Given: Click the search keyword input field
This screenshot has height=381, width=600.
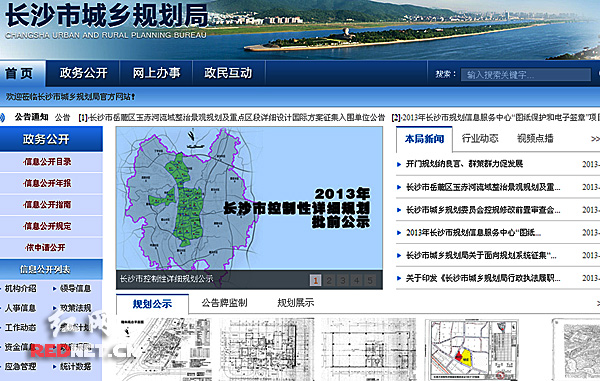Looking at the screenshot, I should point(526,75).
